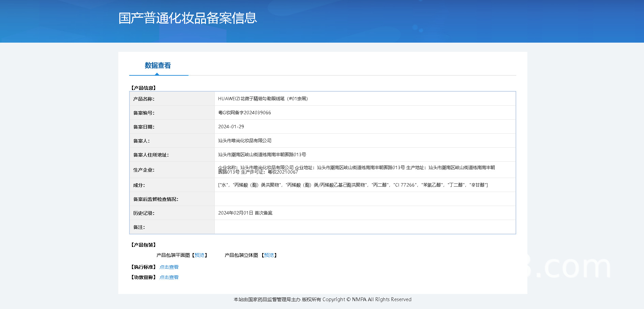Click the 备注 label cell
This screenshot has height=309, width=644.
tap(172, 227)
